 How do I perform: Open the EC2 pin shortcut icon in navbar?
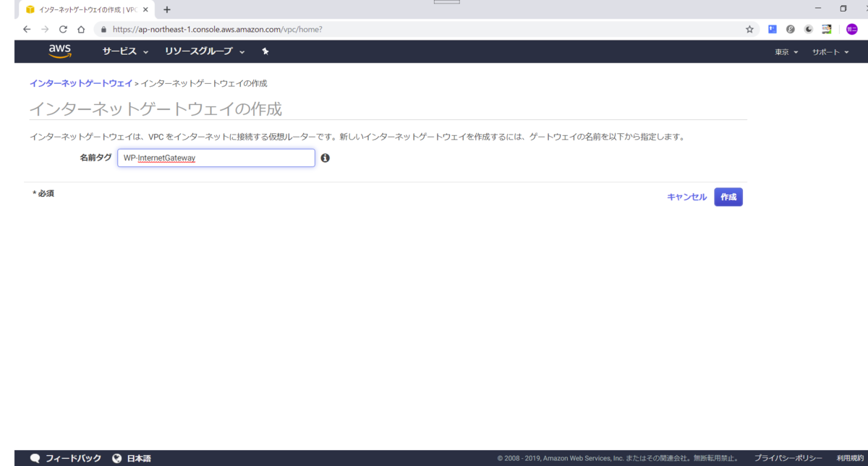tap(265, 51)
